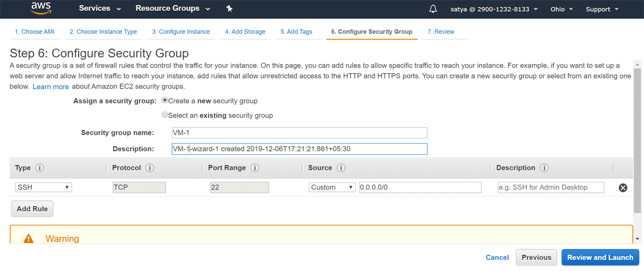Delete the SSH rule with X icon
This screenshot has width=644, height=271.
click(623, 188)
